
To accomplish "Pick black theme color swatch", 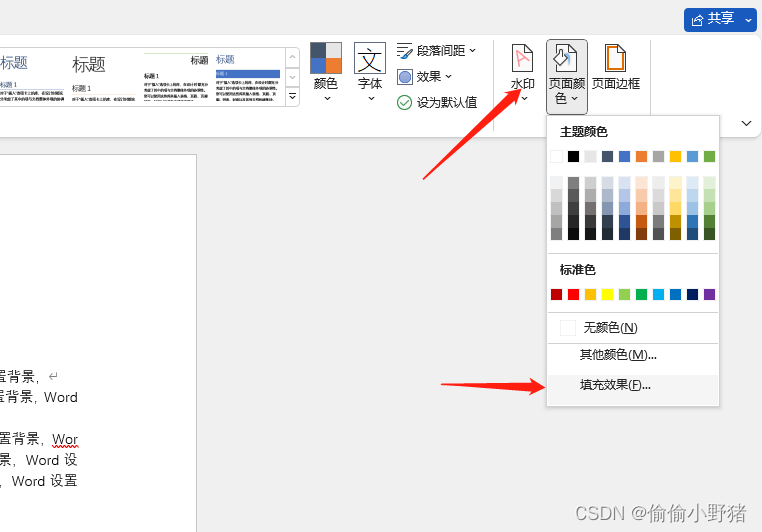I will tap(573, 156).
